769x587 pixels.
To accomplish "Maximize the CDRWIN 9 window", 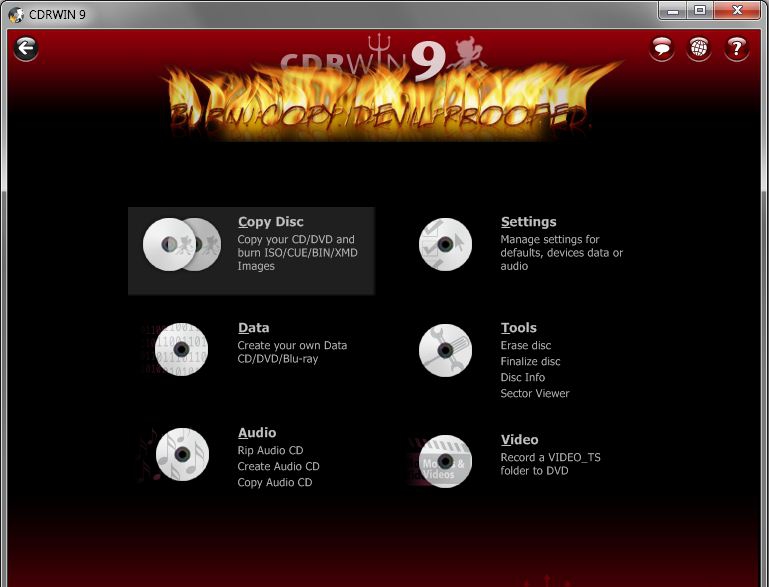I will coord(700,10).
